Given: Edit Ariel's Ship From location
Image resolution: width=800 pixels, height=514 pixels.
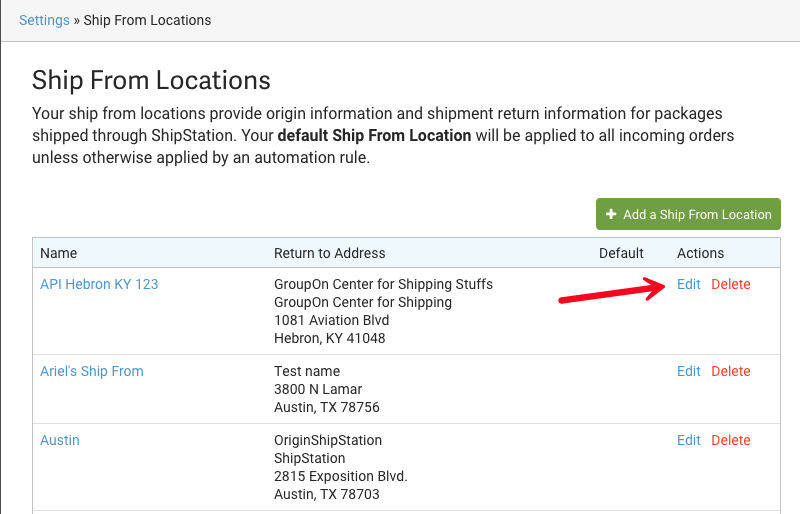Looking at the screenshot, I should 688,371.
